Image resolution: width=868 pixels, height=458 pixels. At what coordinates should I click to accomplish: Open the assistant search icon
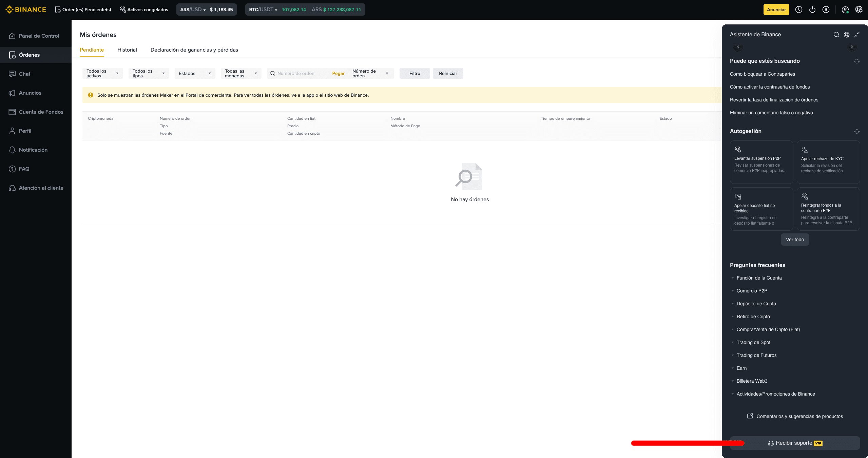point(836,35)
